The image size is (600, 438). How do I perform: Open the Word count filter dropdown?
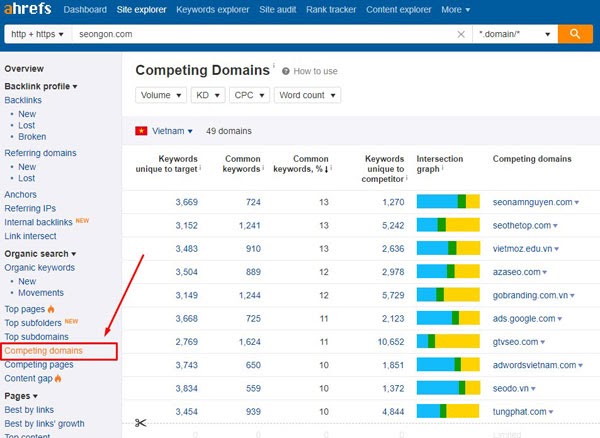coord(307,95)
